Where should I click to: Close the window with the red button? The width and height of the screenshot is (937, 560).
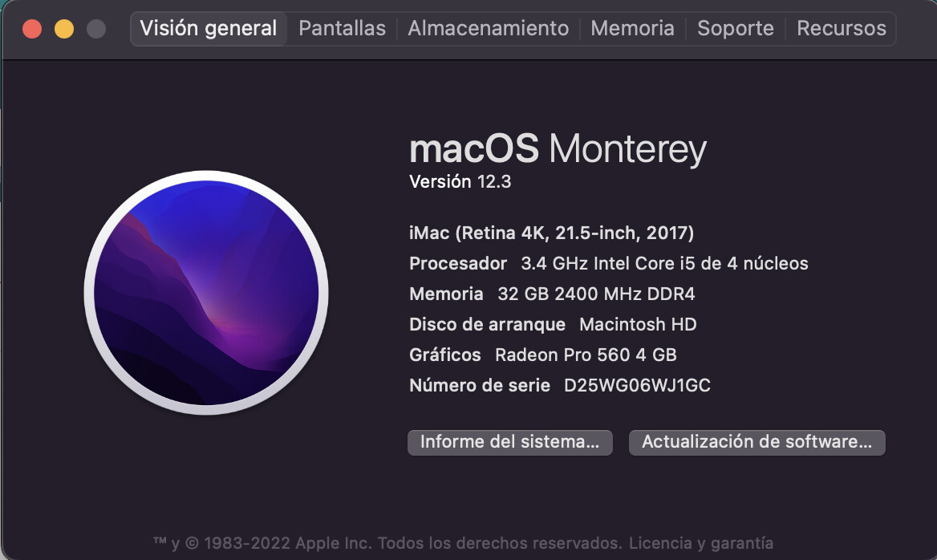32,29
